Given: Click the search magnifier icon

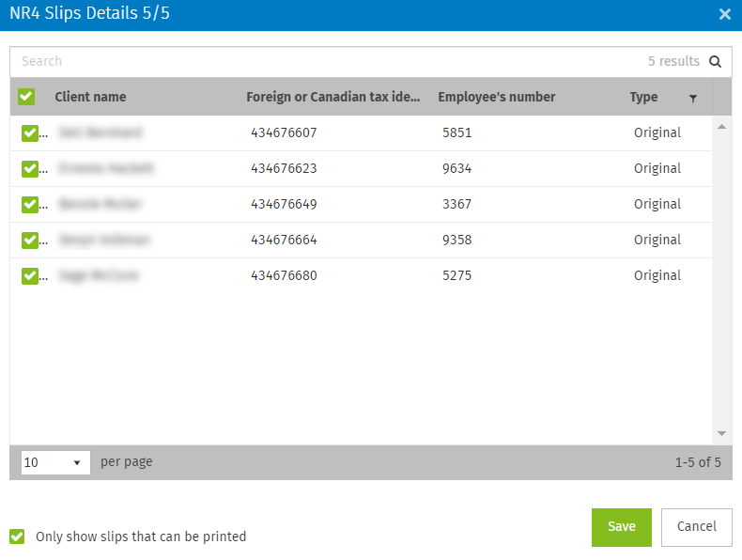Looking at the screenshot, I should pos(715,62).
